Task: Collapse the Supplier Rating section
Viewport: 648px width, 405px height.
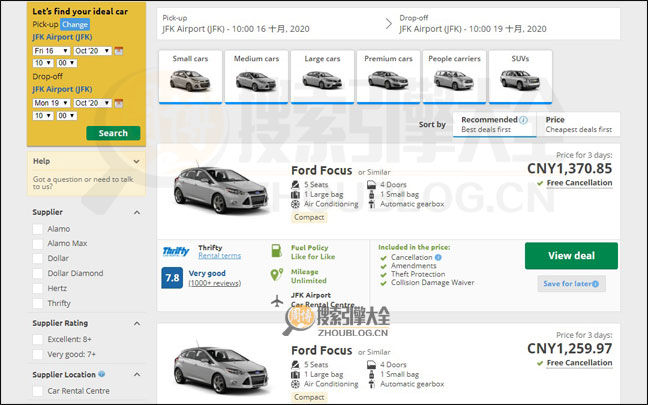Action: click(x=137, y=323)
